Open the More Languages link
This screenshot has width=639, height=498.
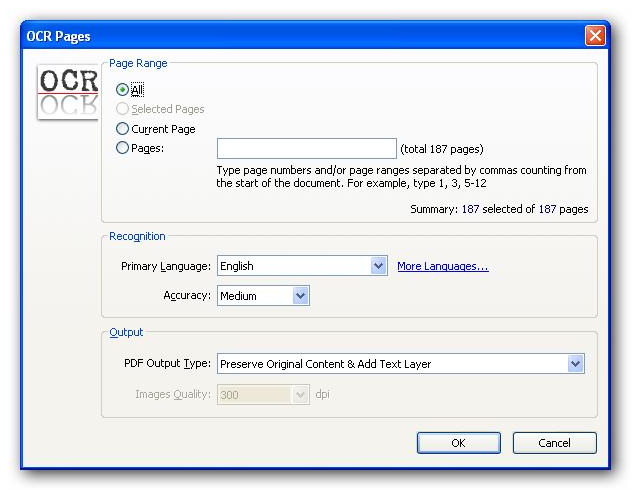point(443,266)
